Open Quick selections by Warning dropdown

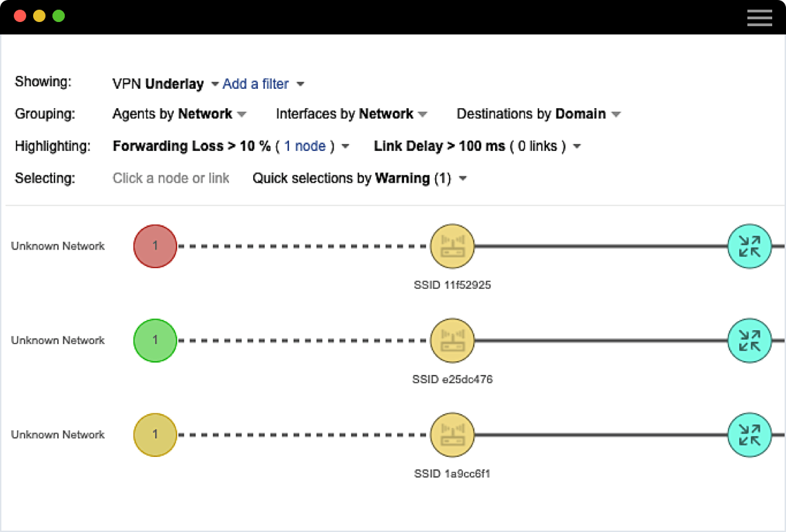click(x=463, y=179)
